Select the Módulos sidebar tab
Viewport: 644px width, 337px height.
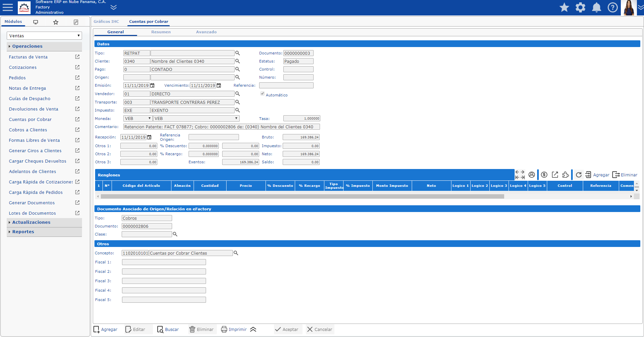click(13, 22)
